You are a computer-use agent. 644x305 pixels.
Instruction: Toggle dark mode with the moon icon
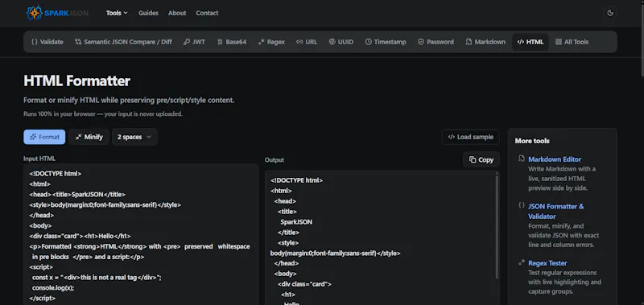(x=610, y=13)
